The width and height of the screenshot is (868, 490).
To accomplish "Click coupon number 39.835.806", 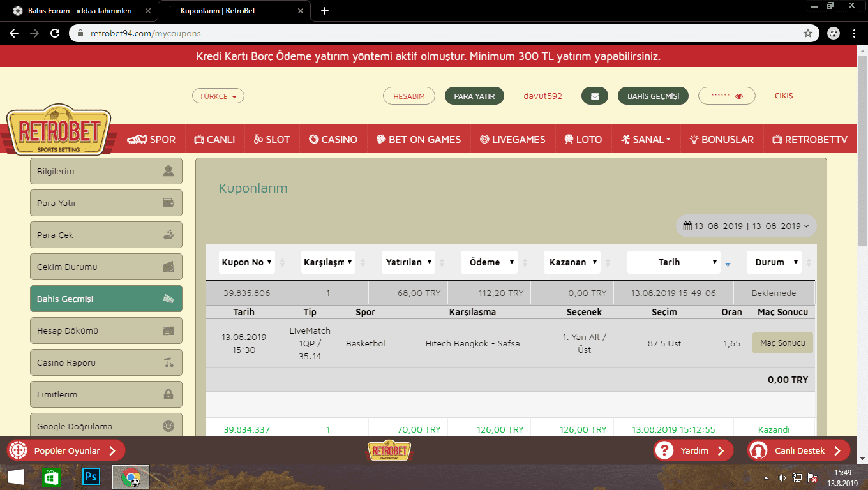I will tap(246, 293).
